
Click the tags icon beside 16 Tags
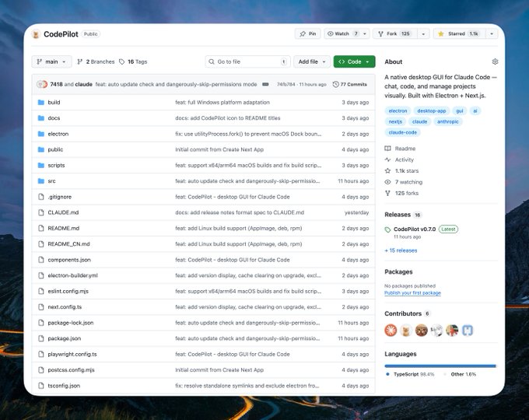(122, 61)
